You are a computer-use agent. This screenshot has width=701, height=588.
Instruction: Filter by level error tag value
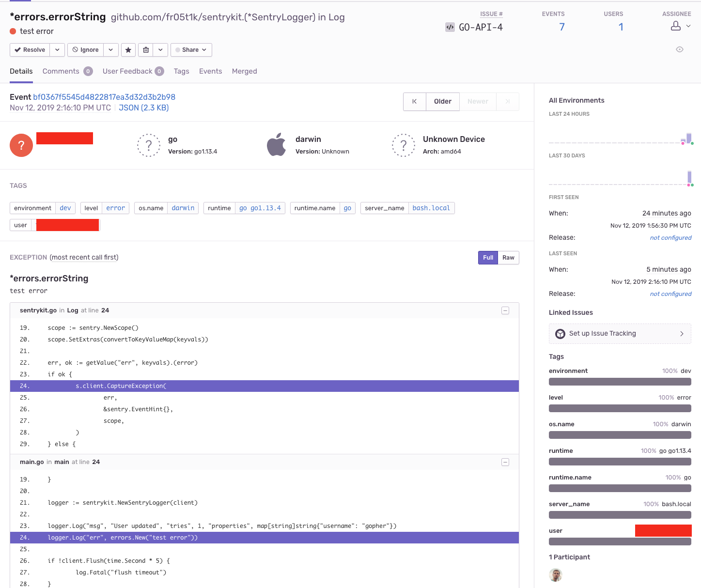pyautogui.click(x=116, y=208)
